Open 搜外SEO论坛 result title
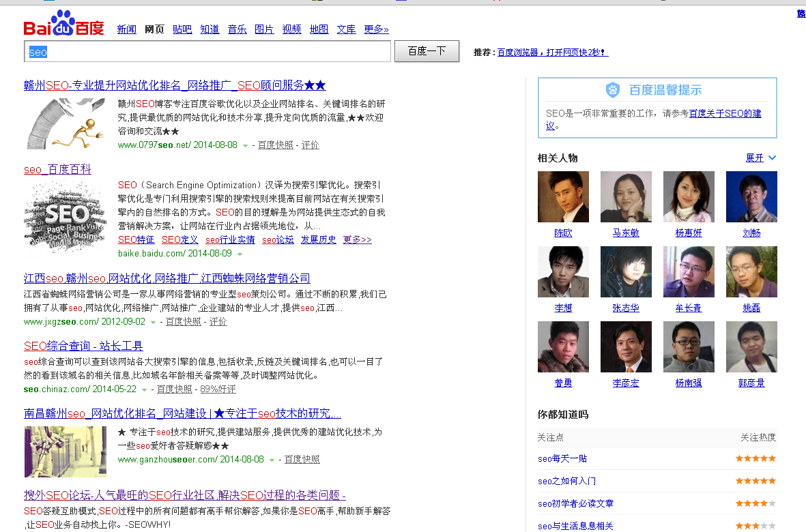806x532 pixels. click(184, 496)
